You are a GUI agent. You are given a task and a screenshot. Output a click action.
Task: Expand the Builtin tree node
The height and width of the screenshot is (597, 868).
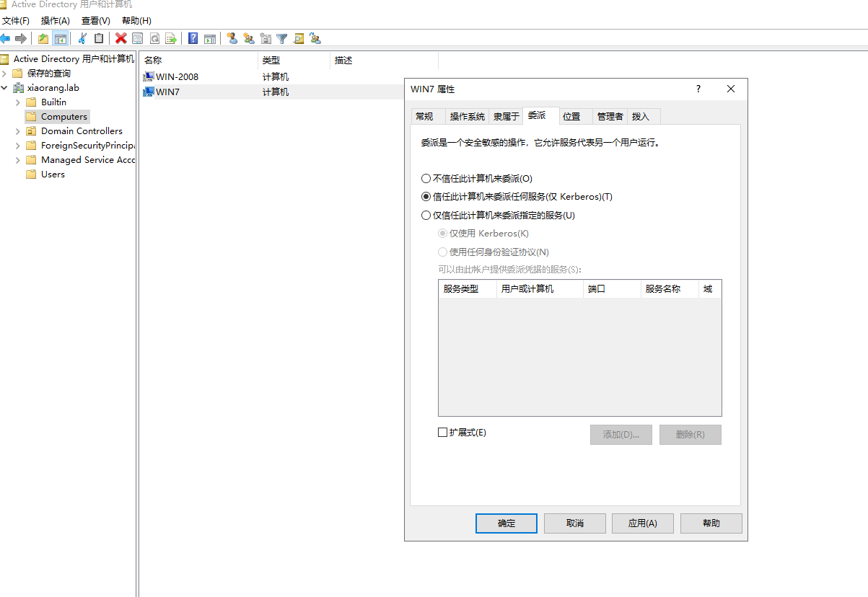tap(19, 102)
